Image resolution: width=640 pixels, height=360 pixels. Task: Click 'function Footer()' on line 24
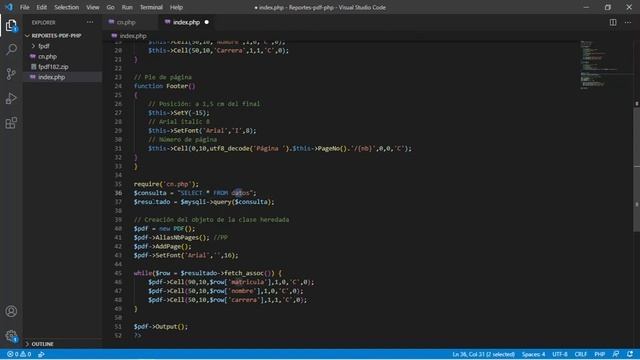164,86
